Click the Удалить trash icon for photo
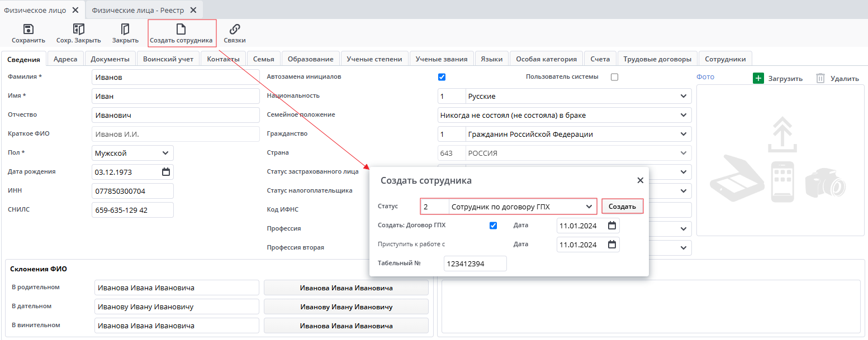868x340 pixels. tap(820, 78)
